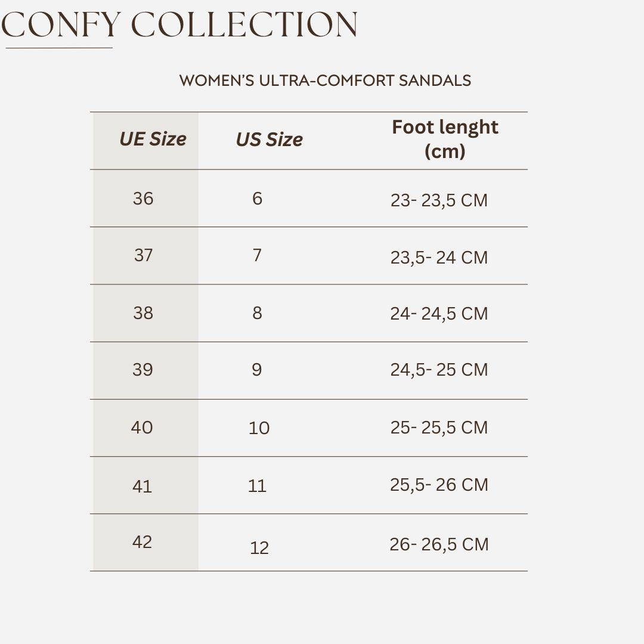
Task: Click UE size 40 cell
Action: [142, 428]
